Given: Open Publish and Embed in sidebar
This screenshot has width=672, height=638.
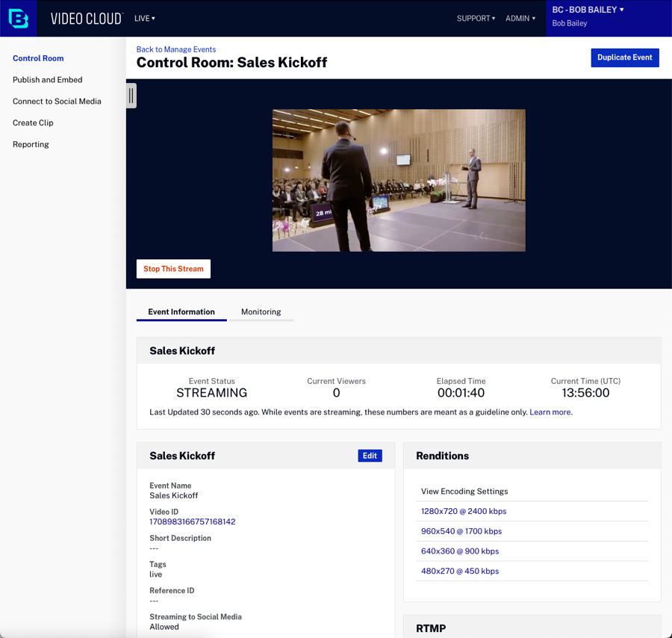Looking at the screenshot, I should 48,80.
